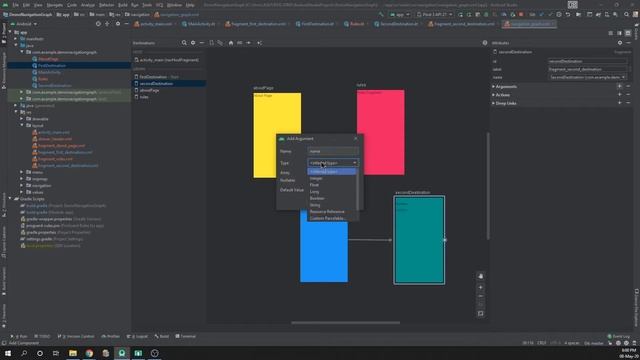The height and width of the screenshot is (360, 640).
Task: Click the new destination icon in navigation toolbar
Action: pos(211,43)
